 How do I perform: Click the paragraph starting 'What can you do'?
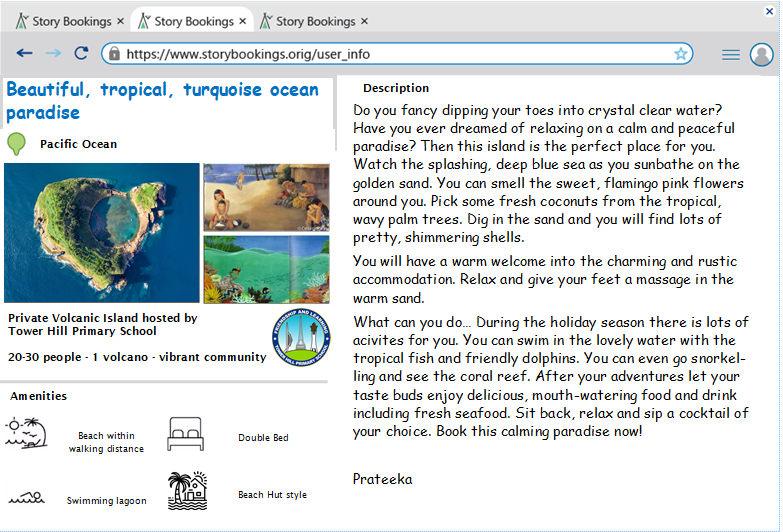click(x=551, y=377)
